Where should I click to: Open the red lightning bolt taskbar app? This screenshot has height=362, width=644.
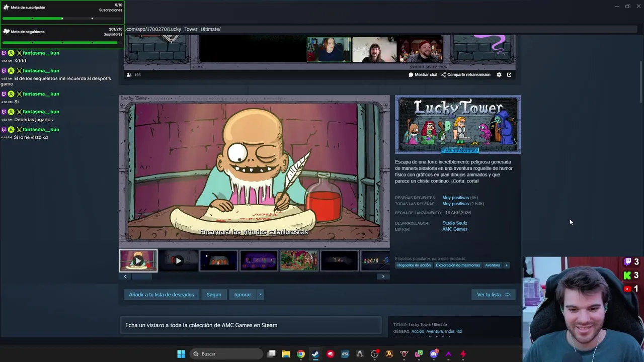[463, 354]
